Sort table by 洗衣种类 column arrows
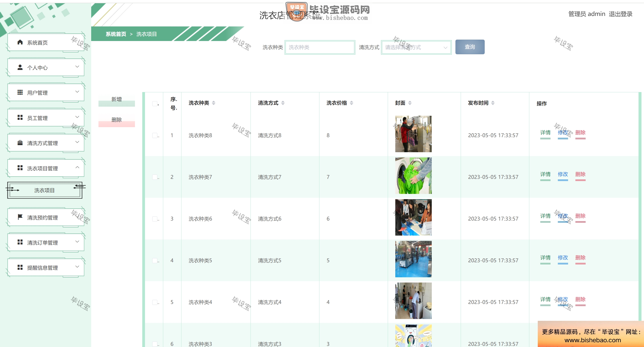The width and height of the screenshot is (644, 347). point(214,103)
